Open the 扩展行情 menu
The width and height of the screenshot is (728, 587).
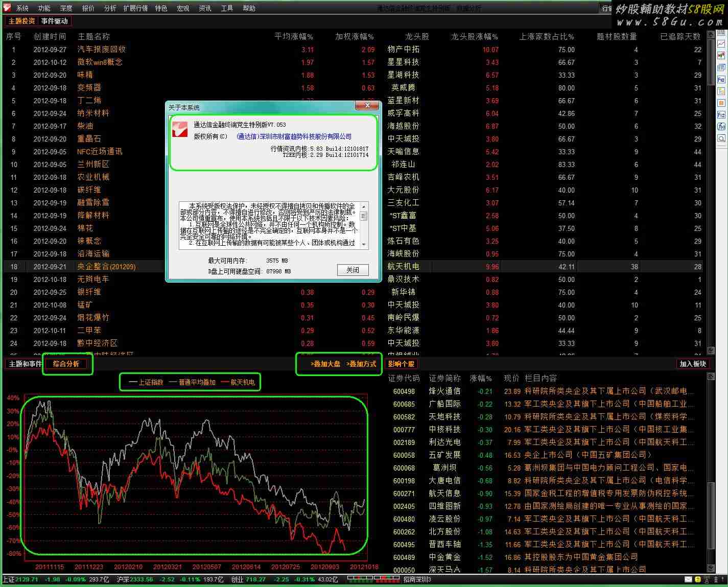136,8
